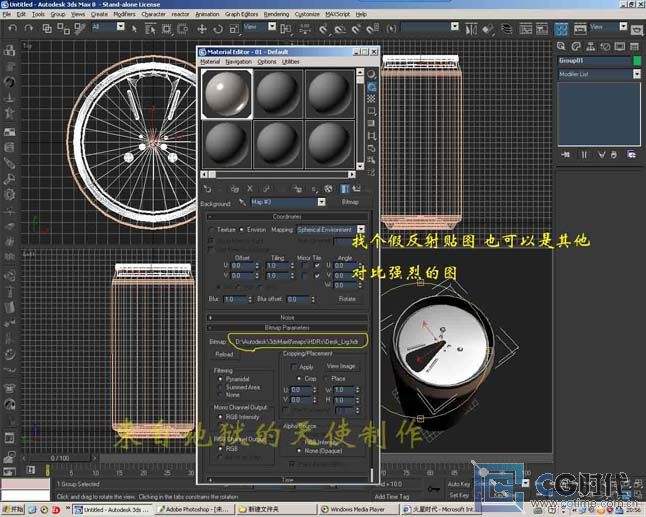Screen dimensions: 646x517
Task: Choose the Select and Scale tool
Action: click(x=234, y=29)
